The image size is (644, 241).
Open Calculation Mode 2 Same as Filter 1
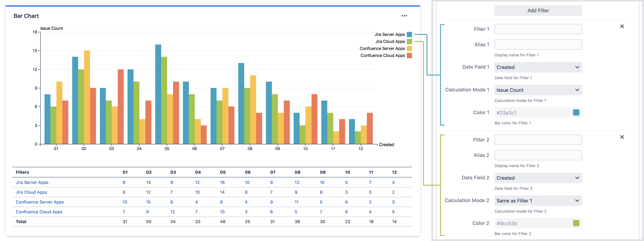point(538,201)
